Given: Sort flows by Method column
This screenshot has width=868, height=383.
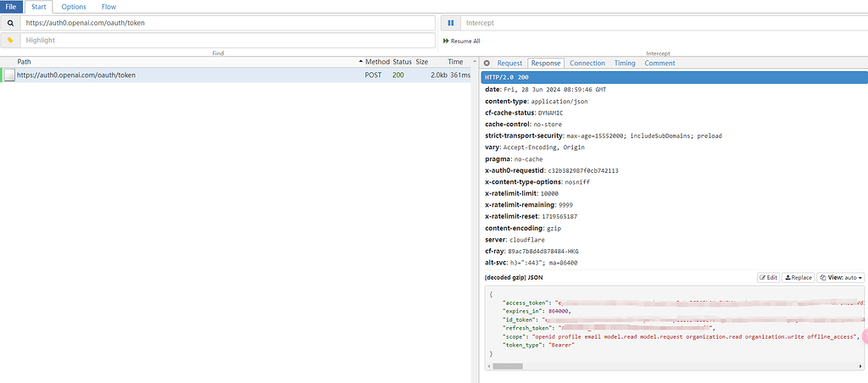Looking at the screenshot, I should 377,62.
